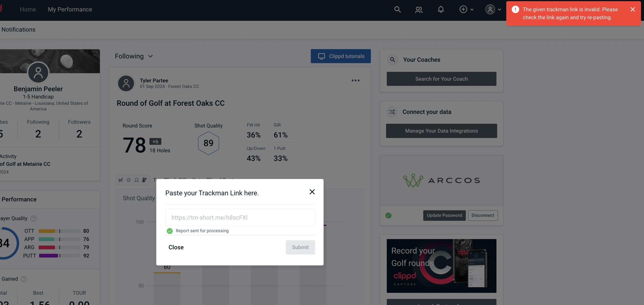Click the notifications bell icon
644x305 pixels.
442,9
